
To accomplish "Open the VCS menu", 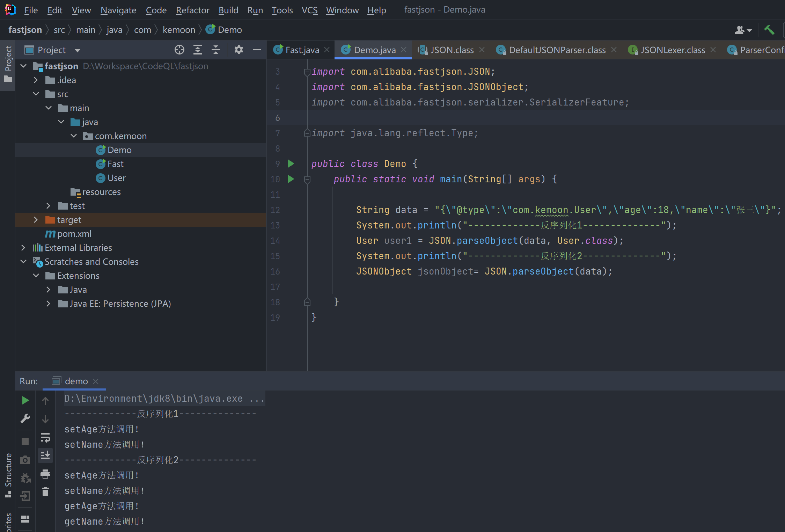I will [309, 10].
